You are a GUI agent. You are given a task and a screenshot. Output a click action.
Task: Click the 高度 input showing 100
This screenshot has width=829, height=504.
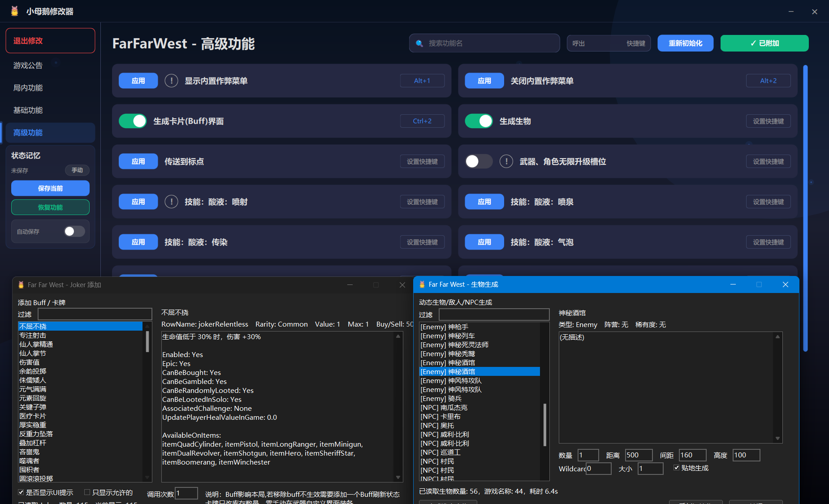click(746, 455)
